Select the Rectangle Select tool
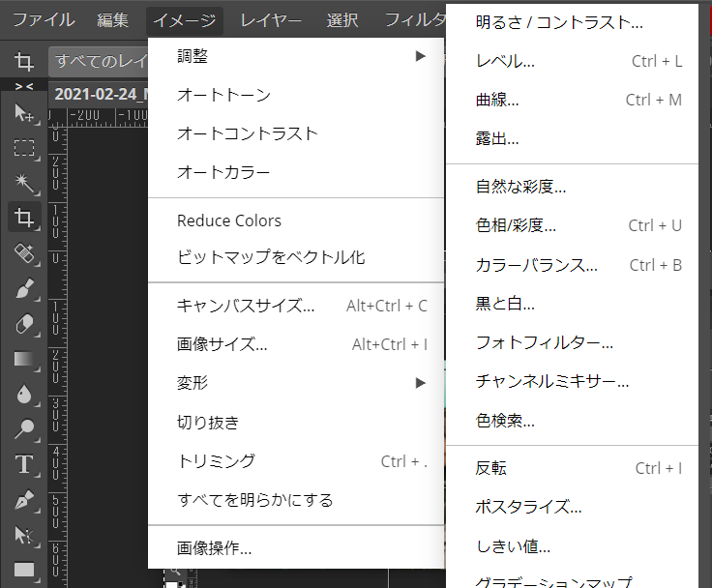 coord(23,148)
